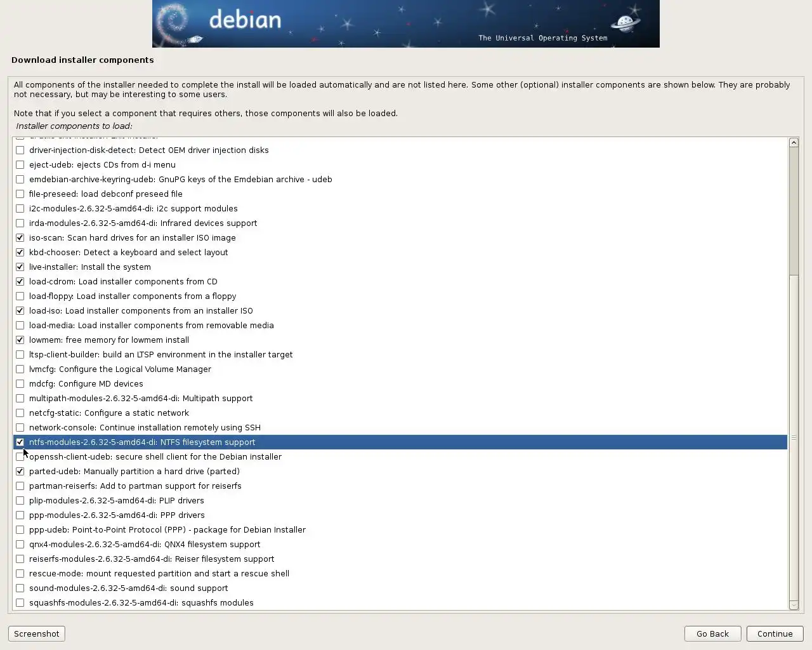The height and width of the screenshot is (650, 812).
Task: Tick sound-modules sound support checkbox
Action: [20, 588]
